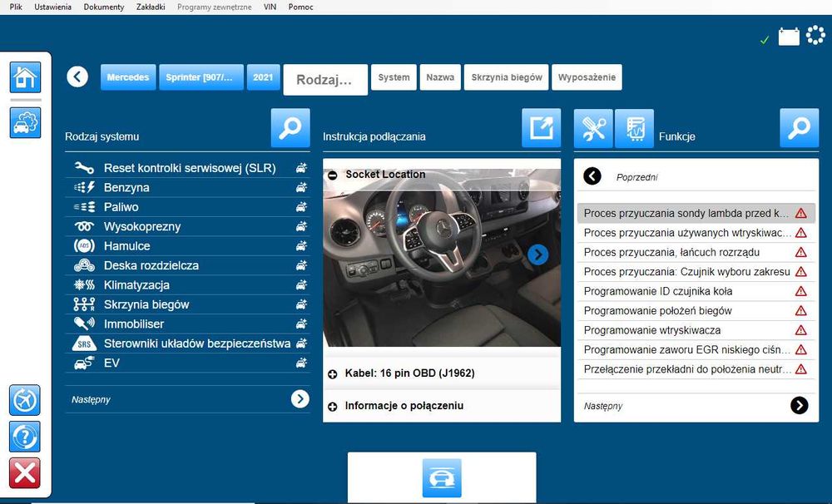Viewport: 832px width, 504px height.
Task: Open the Dokumenty menu
Action: point(103,7)
